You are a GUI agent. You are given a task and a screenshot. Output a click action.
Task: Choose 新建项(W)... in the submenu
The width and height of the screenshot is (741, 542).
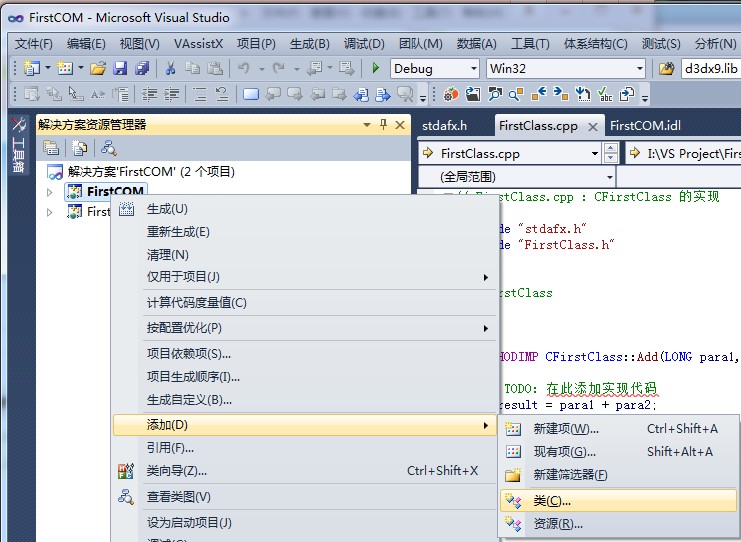coord(618,429)
